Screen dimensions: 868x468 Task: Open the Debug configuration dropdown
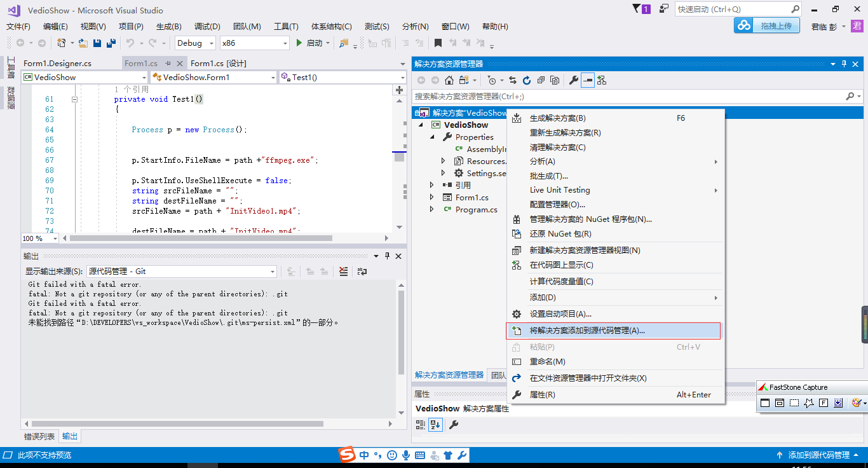pyautogui.click(x=194, y=43)
